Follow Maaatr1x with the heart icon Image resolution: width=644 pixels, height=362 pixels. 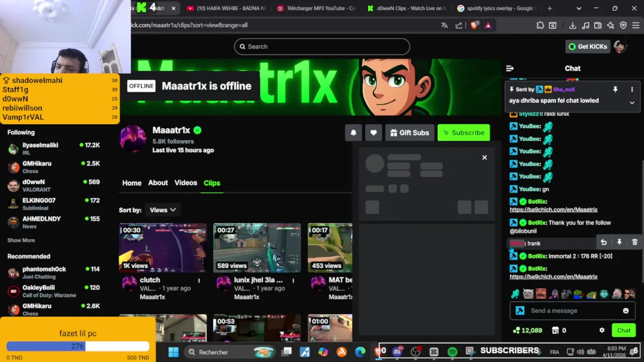(x=373, y=133)
